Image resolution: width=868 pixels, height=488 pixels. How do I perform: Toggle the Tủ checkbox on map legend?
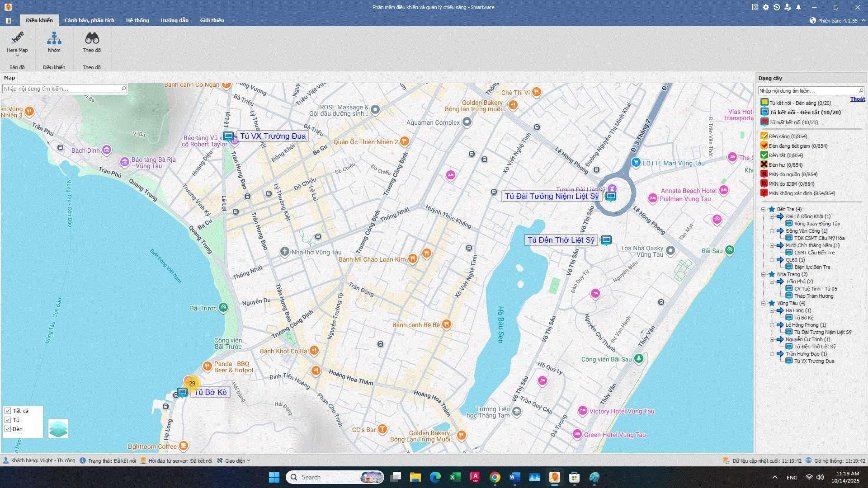(x=8, y=420)
